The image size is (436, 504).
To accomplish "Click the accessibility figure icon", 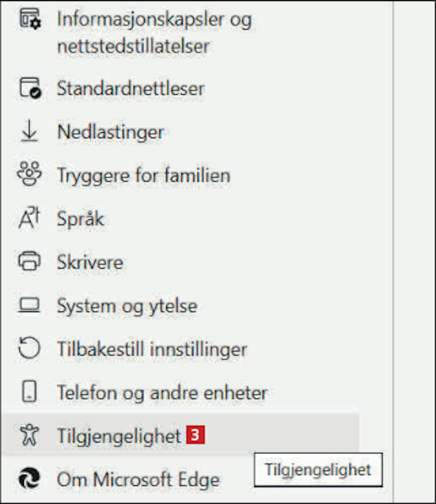I will (x=29, y=435).
